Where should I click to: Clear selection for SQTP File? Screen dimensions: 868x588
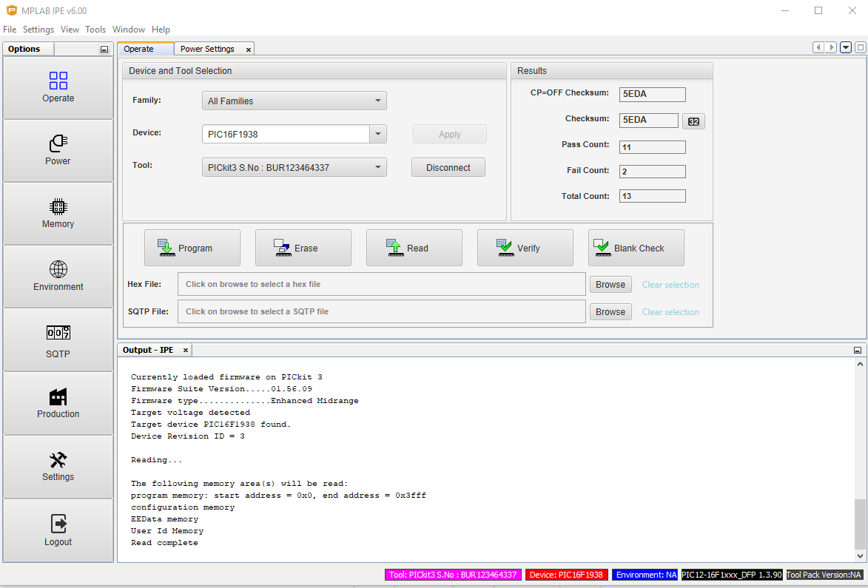(670, 312)
